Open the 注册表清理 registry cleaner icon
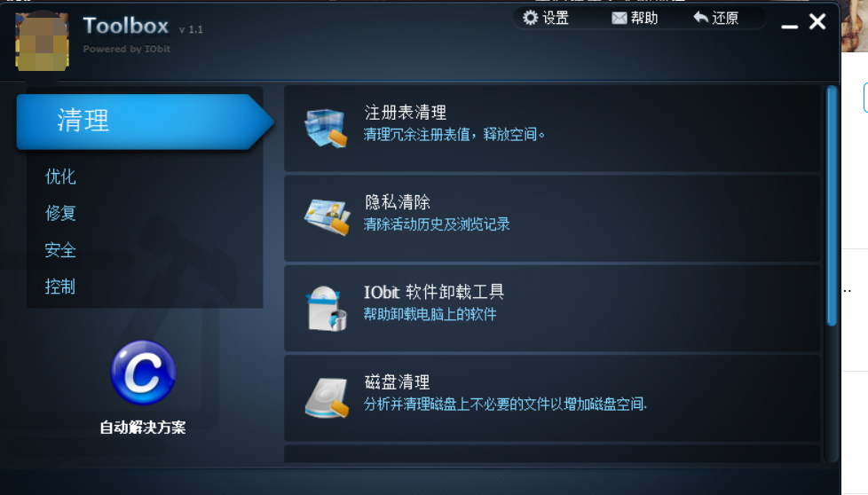This screenshot has height=495, width=868. (326, 128)
